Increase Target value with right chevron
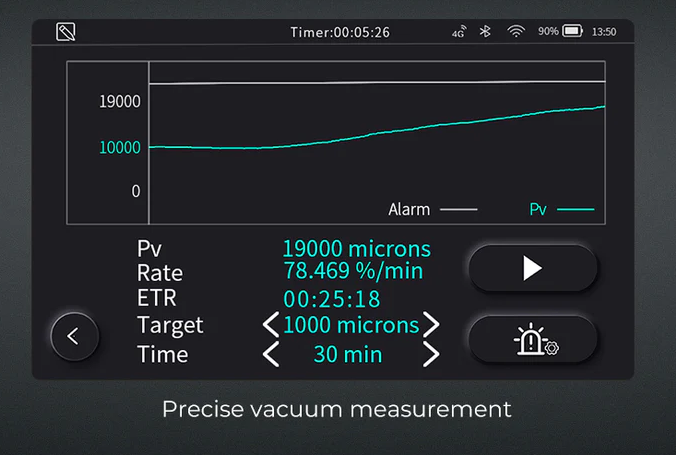Viewport: 676px width, 455px height. click(x=431, y=325)
